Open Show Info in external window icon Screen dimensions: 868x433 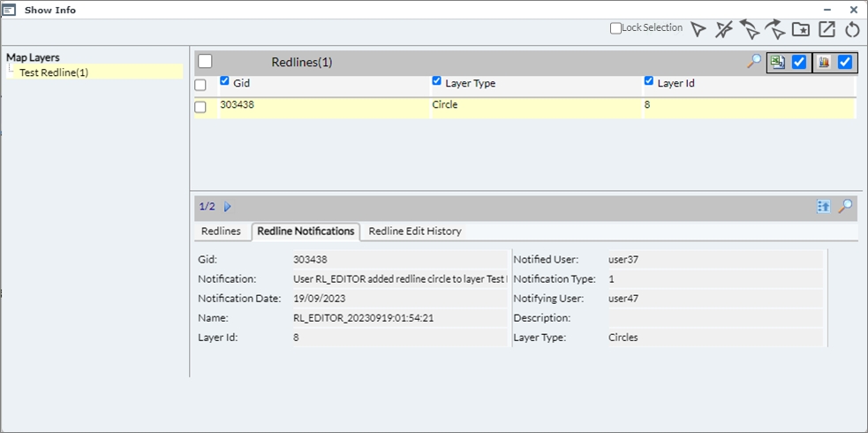[826, 30]
